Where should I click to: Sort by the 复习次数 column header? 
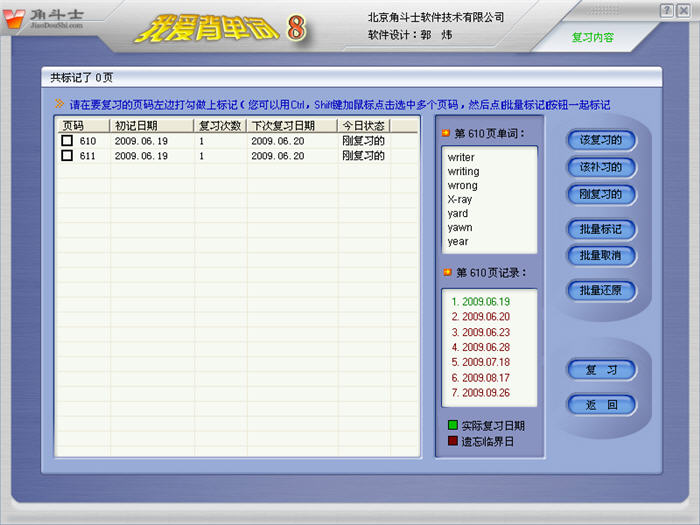221,126
